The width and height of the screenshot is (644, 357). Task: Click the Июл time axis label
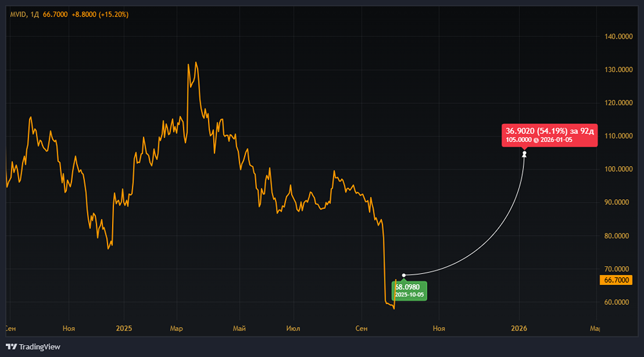(293, 328)
